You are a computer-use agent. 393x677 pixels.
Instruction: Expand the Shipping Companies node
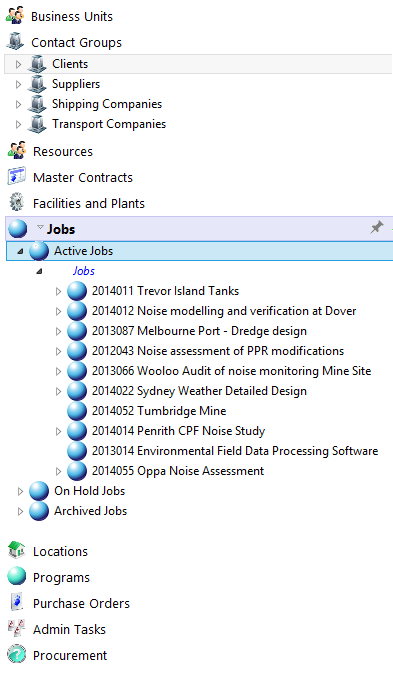coord(18,104)
